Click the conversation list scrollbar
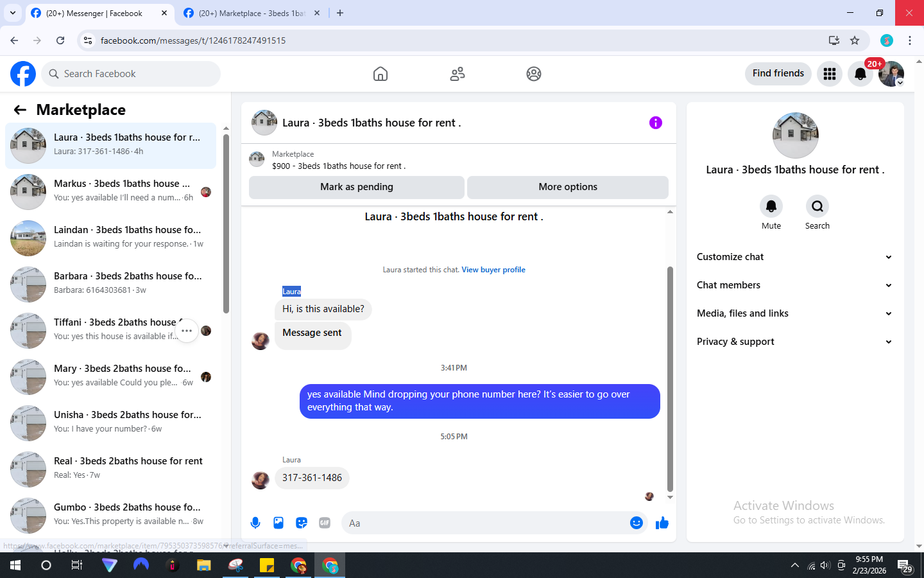The image size is (924, 578). [226, 223]
